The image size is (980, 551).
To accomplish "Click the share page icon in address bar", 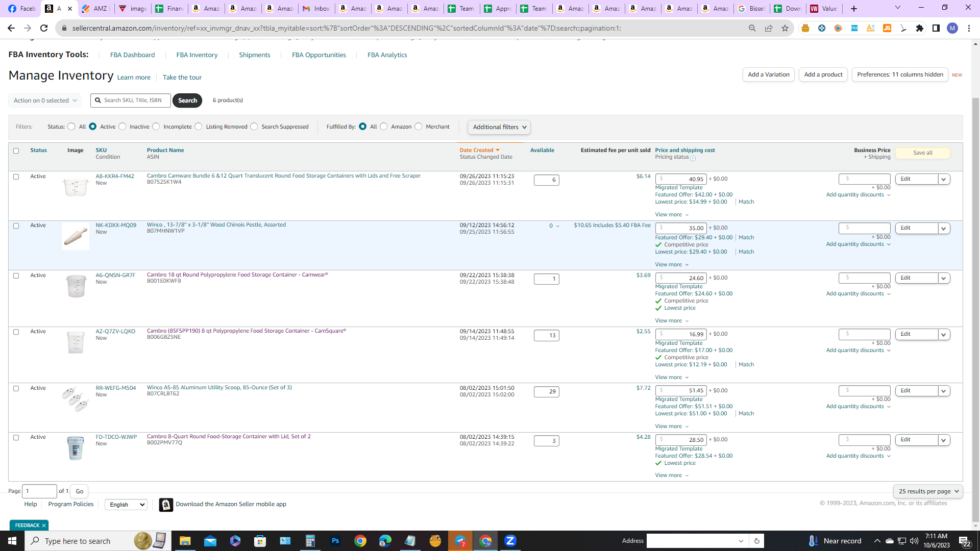I will 769,28.
